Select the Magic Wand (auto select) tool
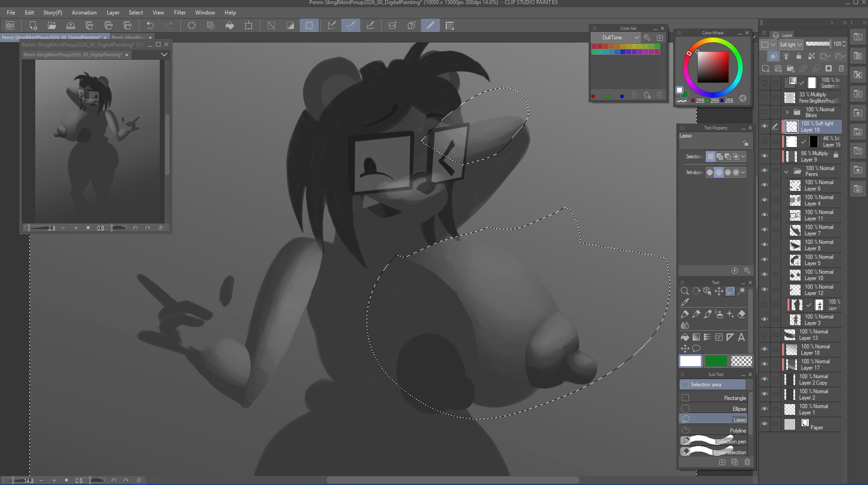The image size is (868, 485). coord(741,291)
